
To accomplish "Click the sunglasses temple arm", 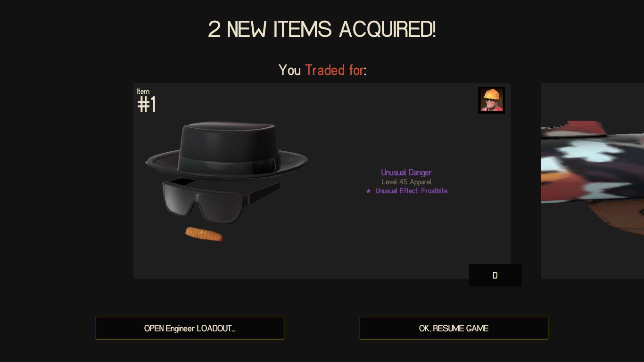I will pos(264,193).
